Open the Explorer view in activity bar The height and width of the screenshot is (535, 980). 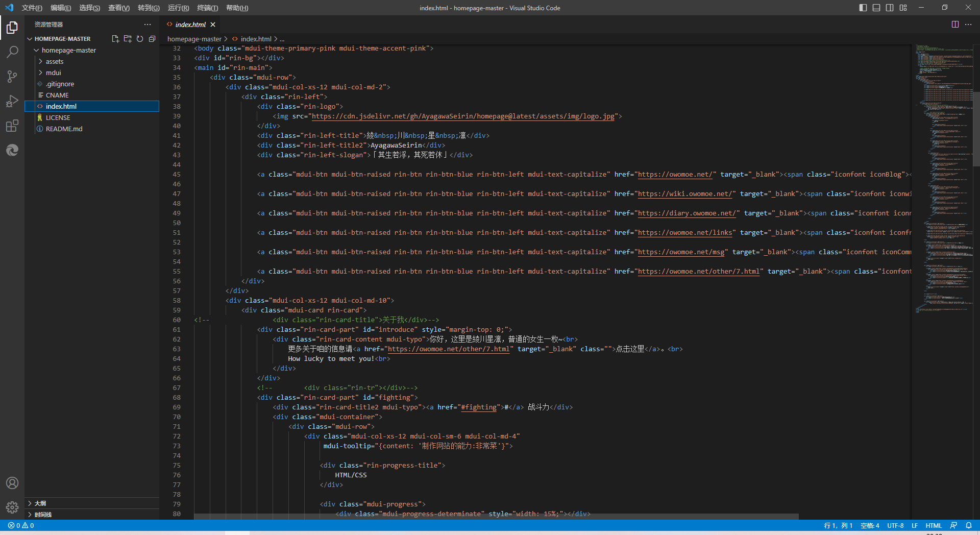[x=12, y=27]
